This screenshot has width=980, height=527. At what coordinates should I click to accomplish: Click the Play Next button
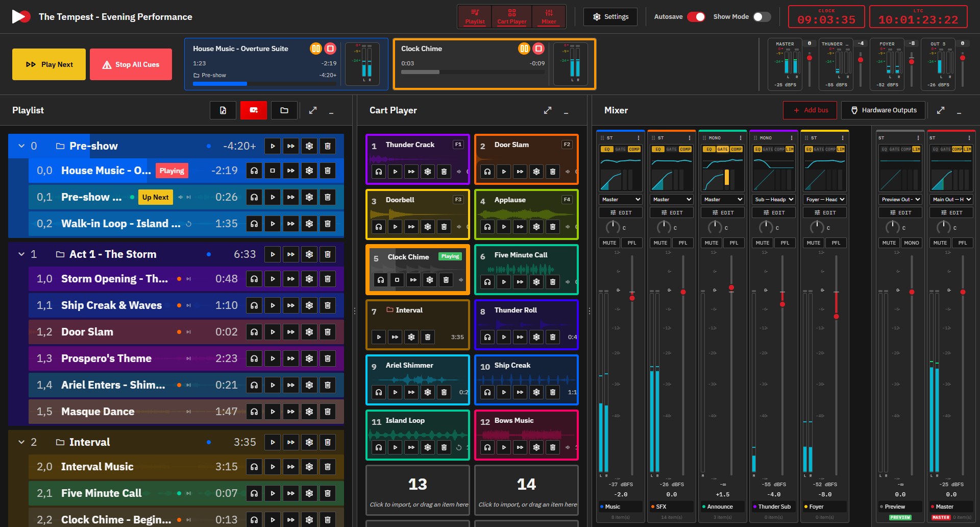49,64
